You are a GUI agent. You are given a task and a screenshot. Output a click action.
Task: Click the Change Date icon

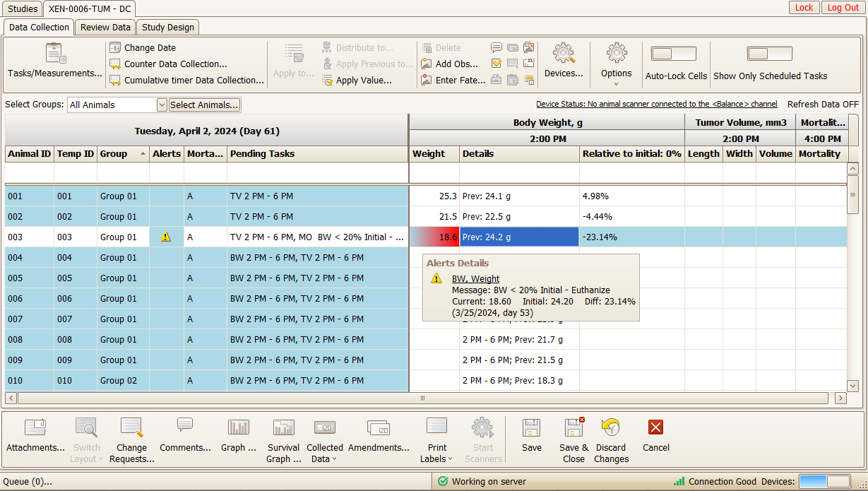(x=114, y=47)
